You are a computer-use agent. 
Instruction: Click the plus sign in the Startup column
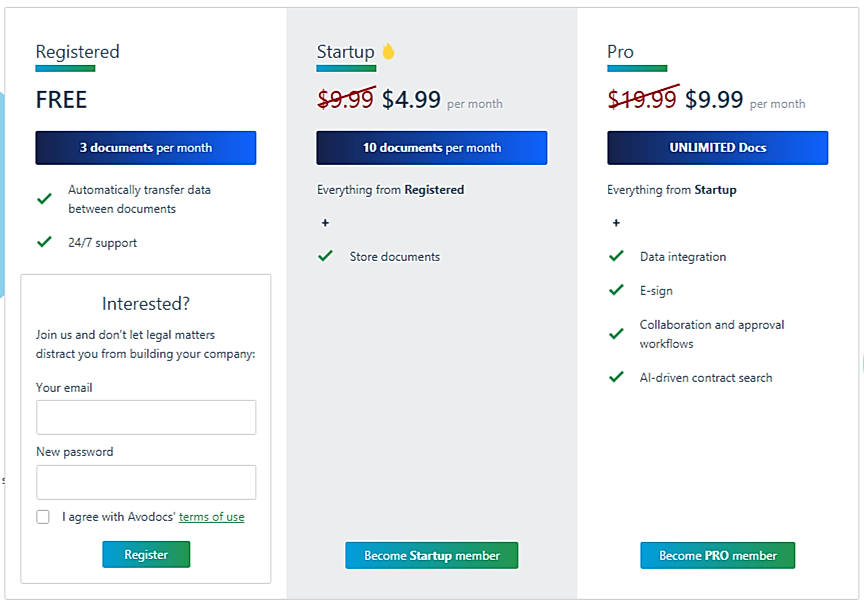tap(325, 222)
